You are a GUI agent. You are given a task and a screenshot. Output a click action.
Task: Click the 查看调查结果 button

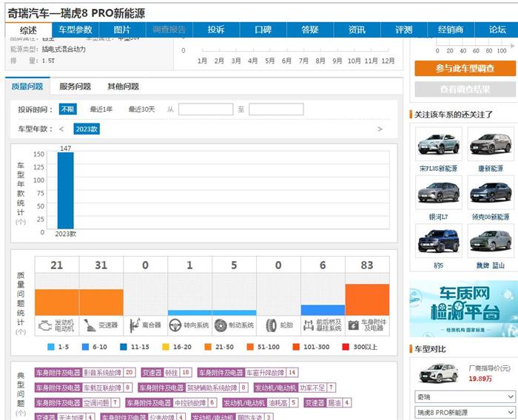(x=465, y=89)
